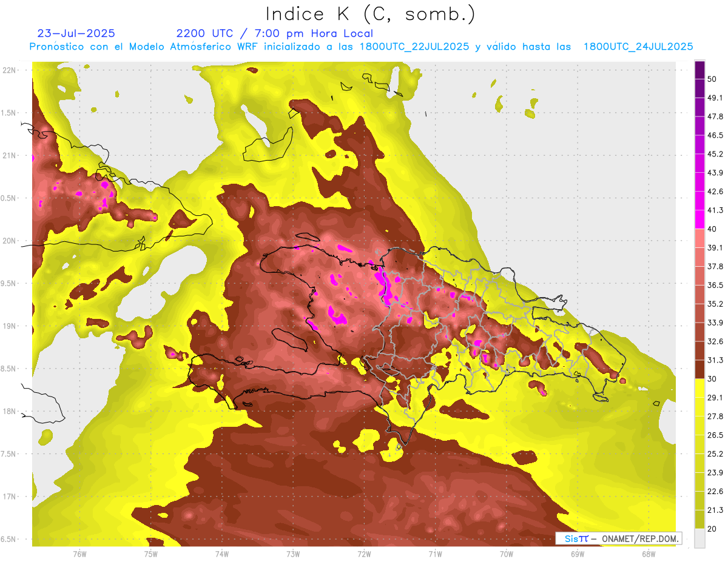Click color bar value '25.2'
The width and height of the screenshot is (728, 562).
(715, 453)
